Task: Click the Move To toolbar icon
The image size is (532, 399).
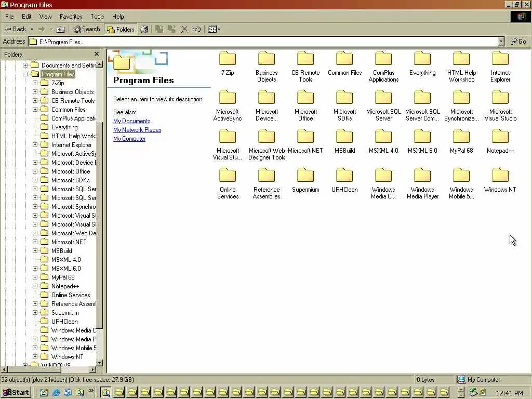Action: click(x=159, y=29)
